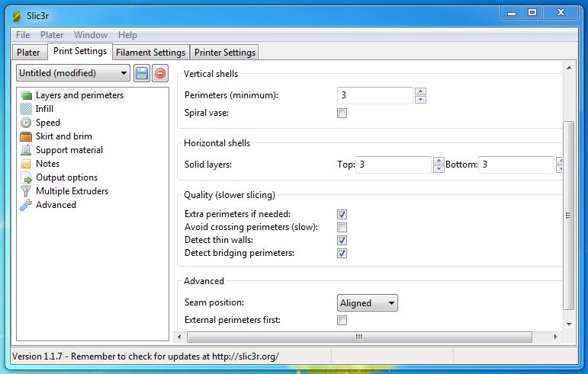588x374 pixels.
Task: Click the save preset floppy disk icon
Action: pos(141,73)
